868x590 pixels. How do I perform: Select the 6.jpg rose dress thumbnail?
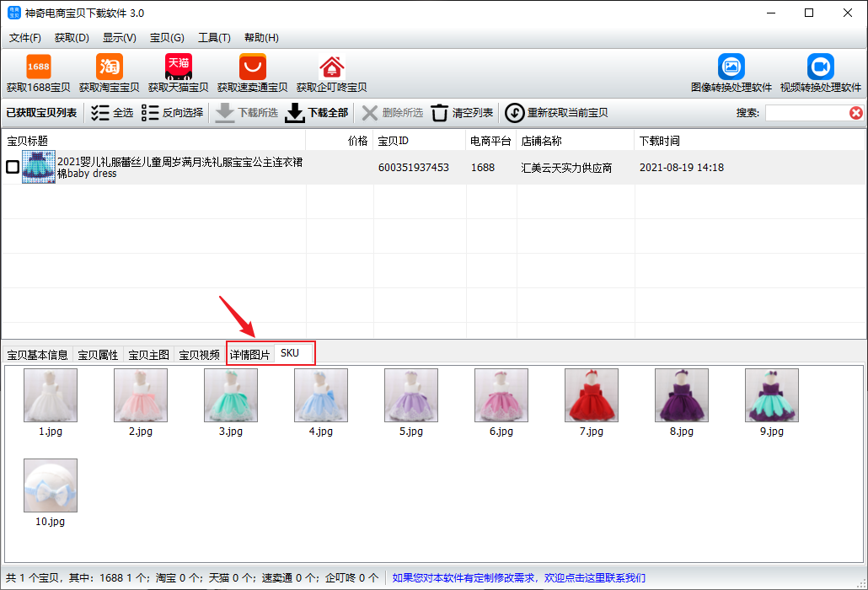(501, 395)
